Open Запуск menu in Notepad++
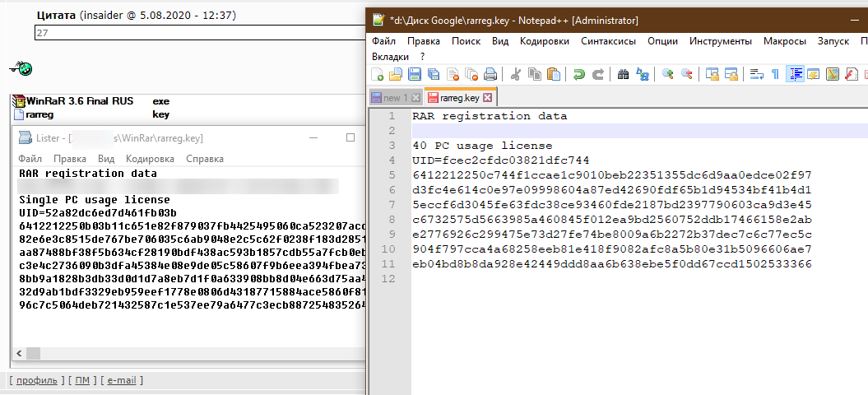868x395 pixels. coord(833,41)
